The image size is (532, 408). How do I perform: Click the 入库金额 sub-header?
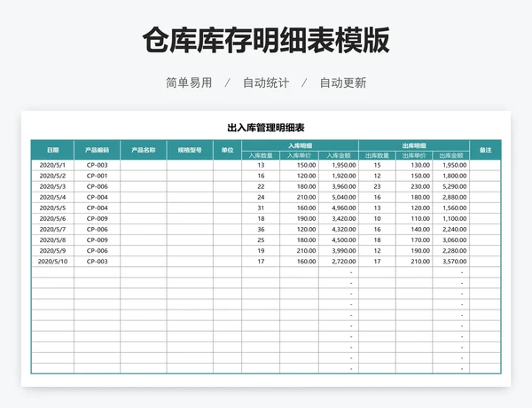(x=339, y=155)
